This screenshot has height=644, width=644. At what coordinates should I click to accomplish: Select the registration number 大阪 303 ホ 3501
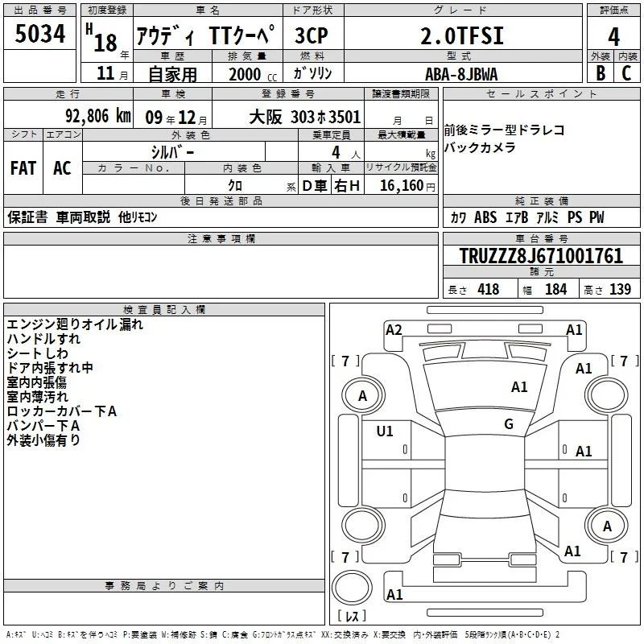tap(305, 117)
